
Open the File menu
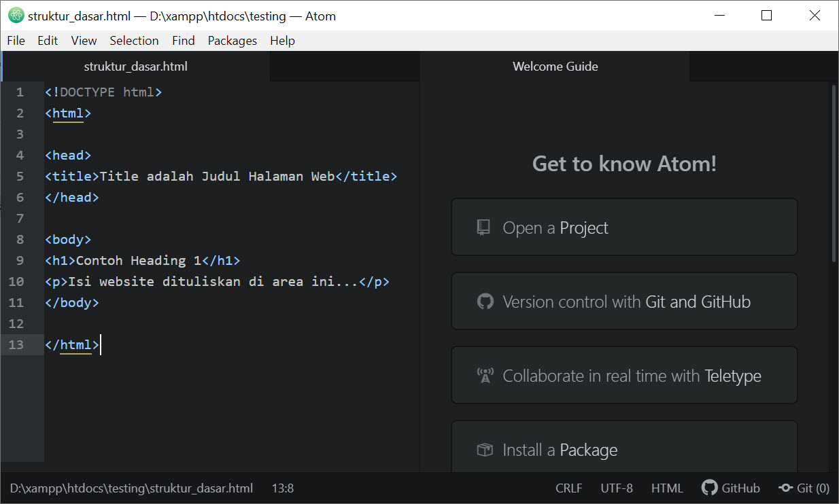pos(16,41)
